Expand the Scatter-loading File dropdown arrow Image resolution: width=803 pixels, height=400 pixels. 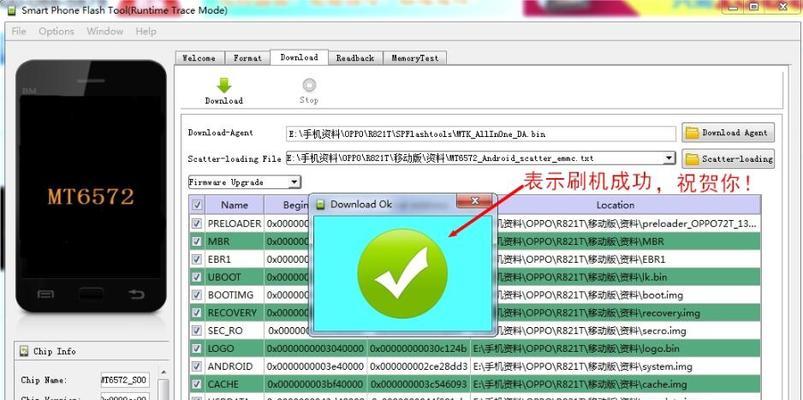click(669, 158)
